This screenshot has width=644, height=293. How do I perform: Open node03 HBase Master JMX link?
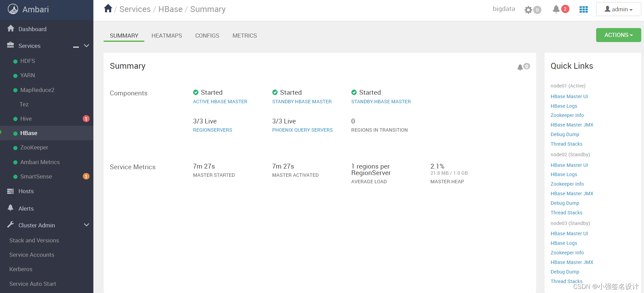point(572,262)
